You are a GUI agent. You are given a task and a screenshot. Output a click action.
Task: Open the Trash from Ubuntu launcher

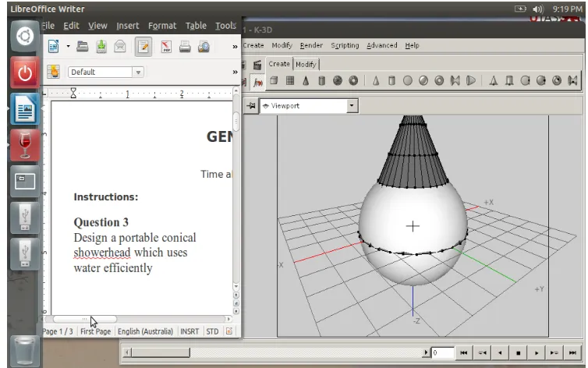click(x=25, y=351)
